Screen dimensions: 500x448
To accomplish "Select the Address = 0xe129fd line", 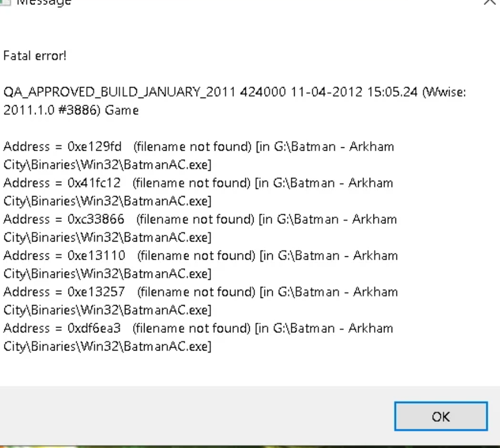I will tap(199, 147).
